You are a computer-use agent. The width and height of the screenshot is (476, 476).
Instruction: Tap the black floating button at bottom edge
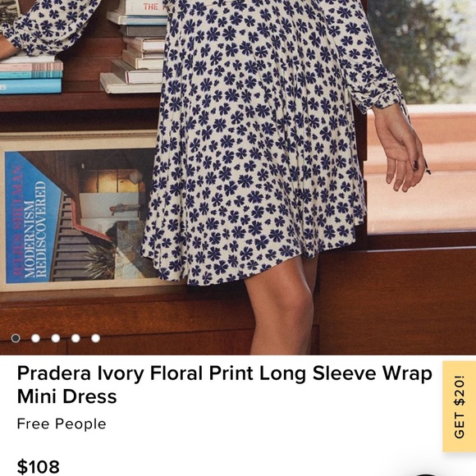pyautogui.click(x=426, y=474)
